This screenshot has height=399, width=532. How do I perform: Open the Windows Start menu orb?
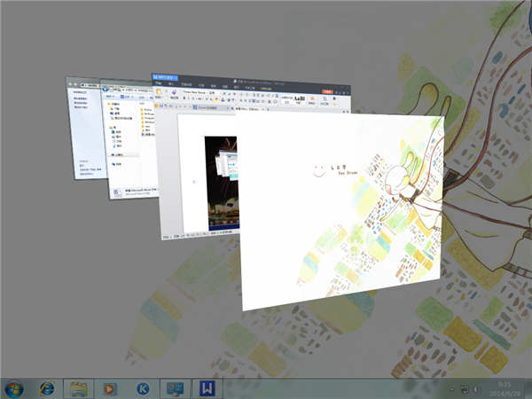tap(14, 387)
